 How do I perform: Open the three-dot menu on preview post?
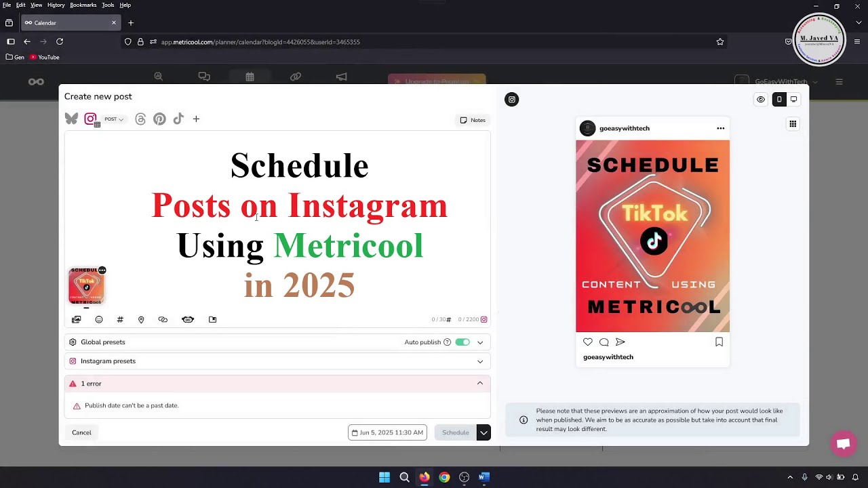(x=720, y=128)
